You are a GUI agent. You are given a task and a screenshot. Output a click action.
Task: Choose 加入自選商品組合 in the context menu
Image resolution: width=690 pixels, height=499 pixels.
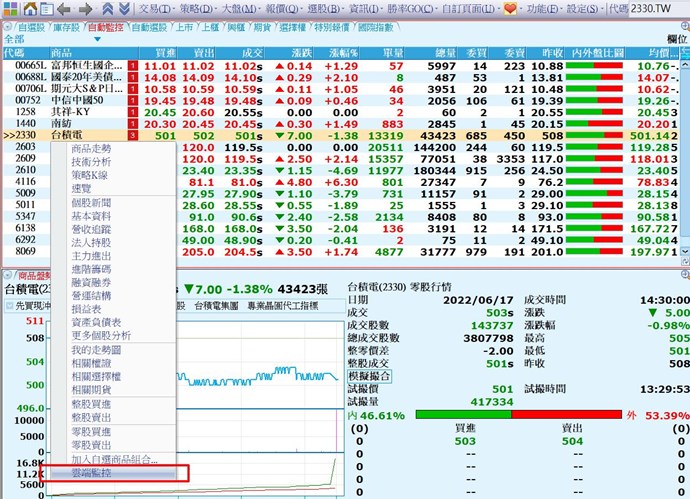pyautogui.click(x=114, y=459)
